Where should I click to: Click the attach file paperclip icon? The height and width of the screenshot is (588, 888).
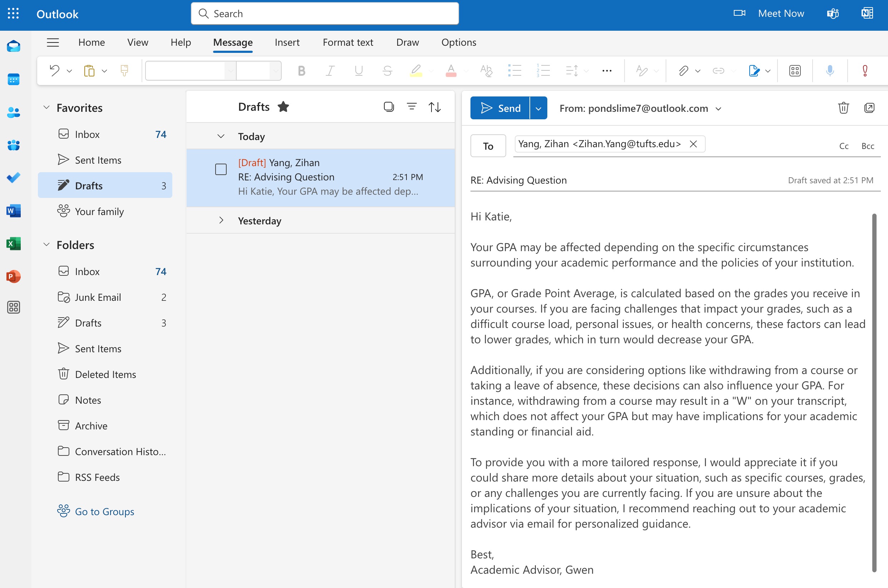683,70
